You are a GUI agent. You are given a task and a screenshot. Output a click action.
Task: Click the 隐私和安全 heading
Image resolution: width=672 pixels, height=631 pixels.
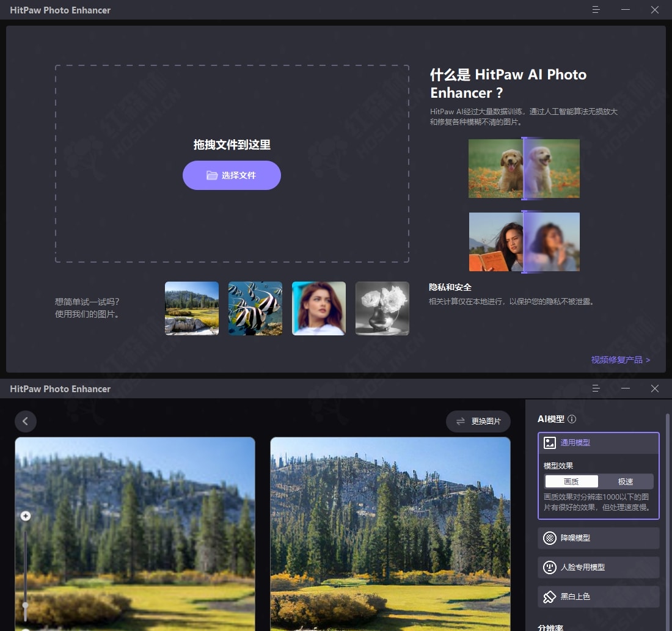click(450, 287)
